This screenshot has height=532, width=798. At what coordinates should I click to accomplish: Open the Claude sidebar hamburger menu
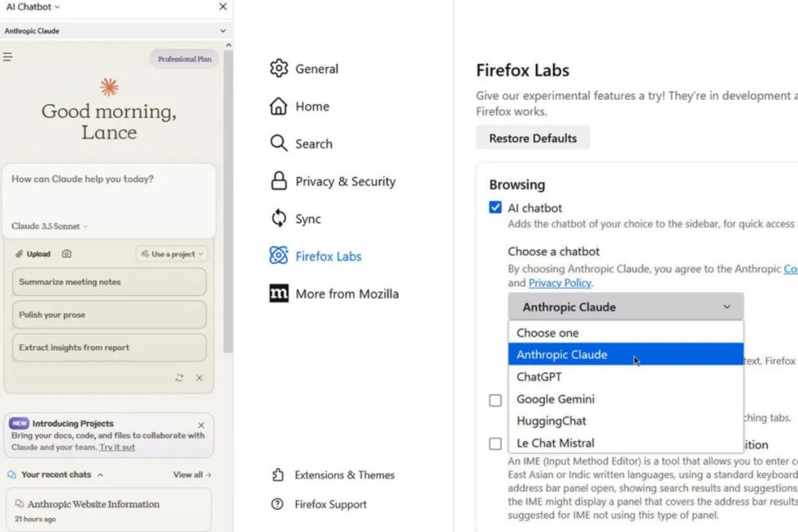coord(9,56)
